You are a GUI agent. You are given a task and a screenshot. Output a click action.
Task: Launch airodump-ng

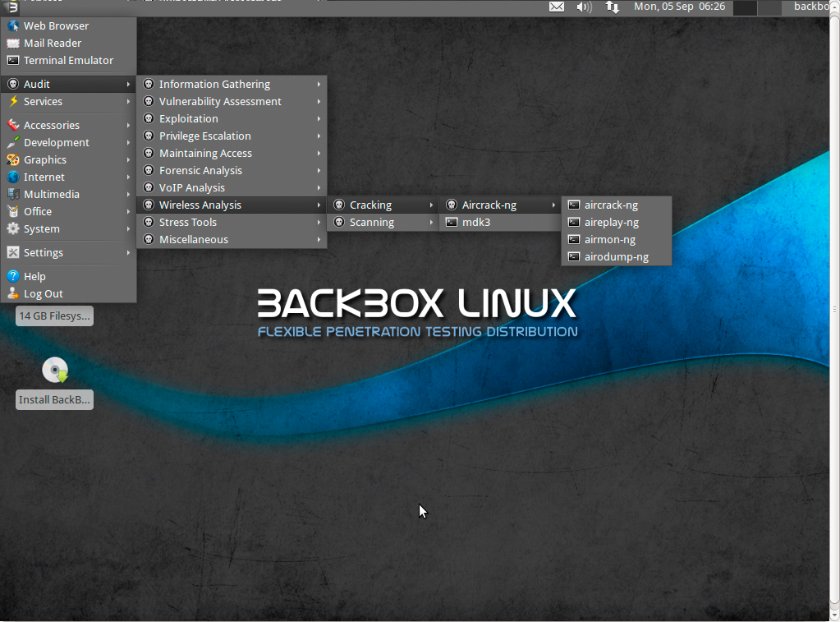[617, 256]
